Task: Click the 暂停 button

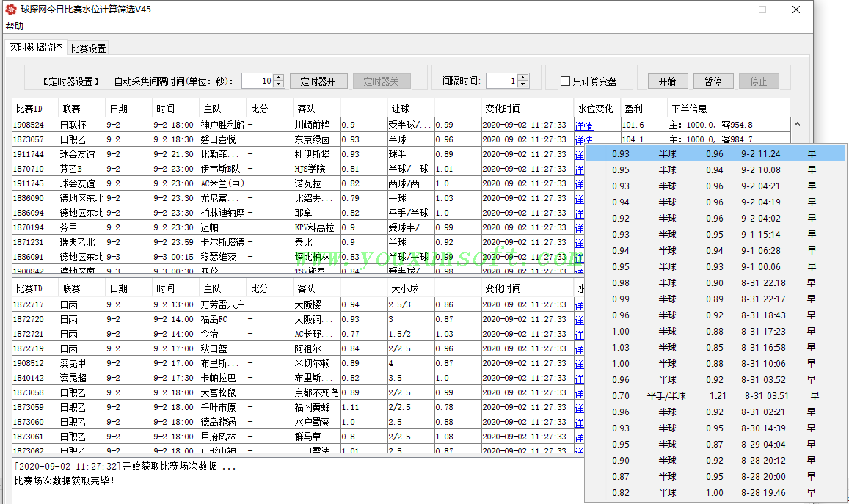Action: (713, 81)
